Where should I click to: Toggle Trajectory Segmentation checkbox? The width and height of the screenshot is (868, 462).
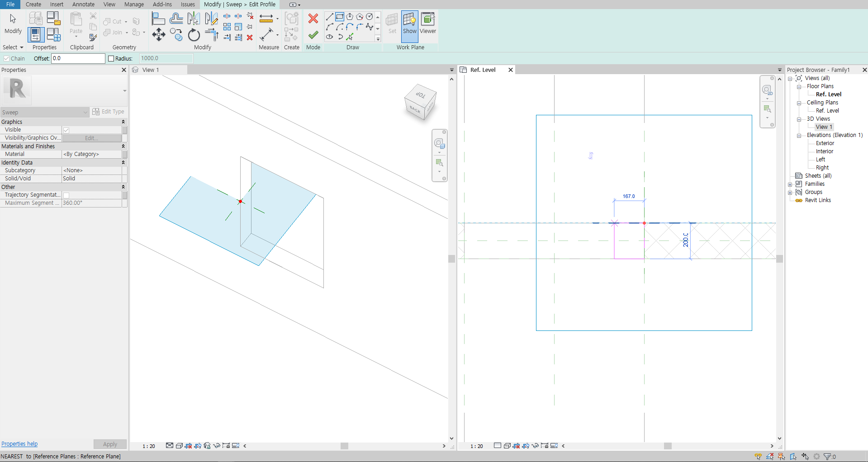pyautogui.click(x=66, y=195)
